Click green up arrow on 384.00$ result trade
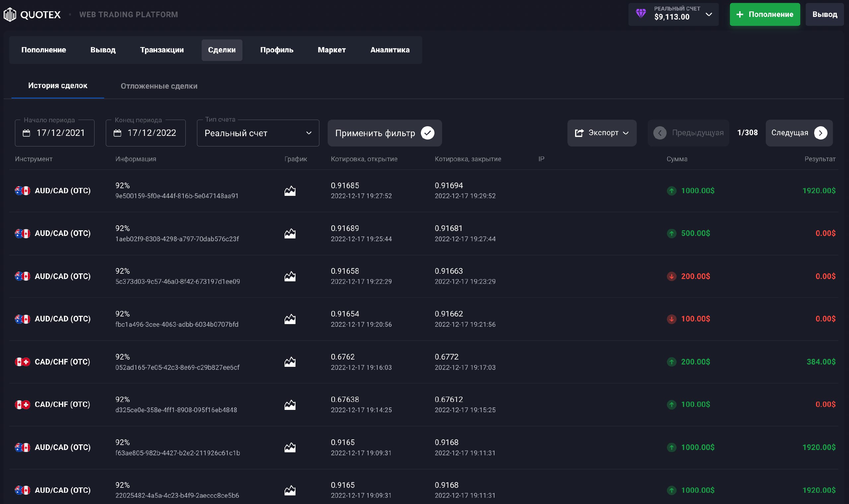Viewport: 849px width, 504px height. (x=671, y=362)
